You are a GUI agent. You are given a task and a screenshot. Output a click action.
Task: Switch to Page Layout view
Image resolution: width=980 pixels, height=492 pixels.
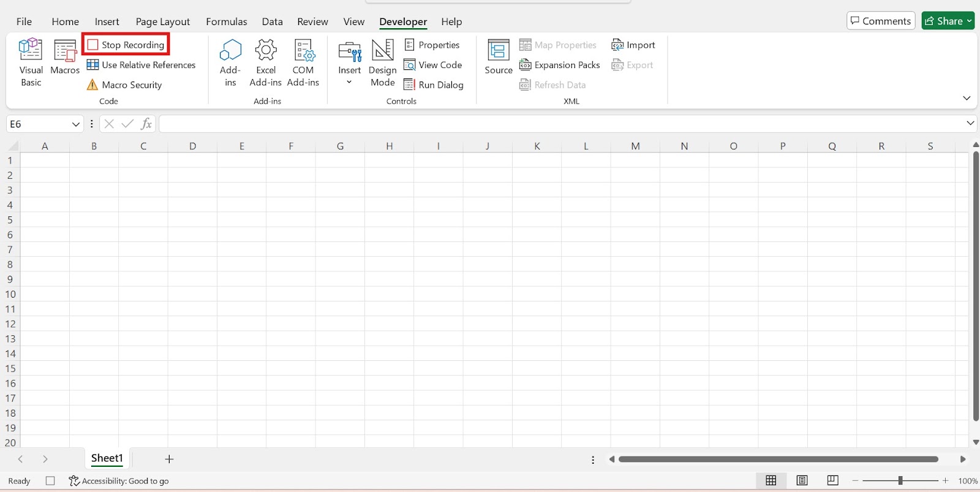[x=802, y=480]
